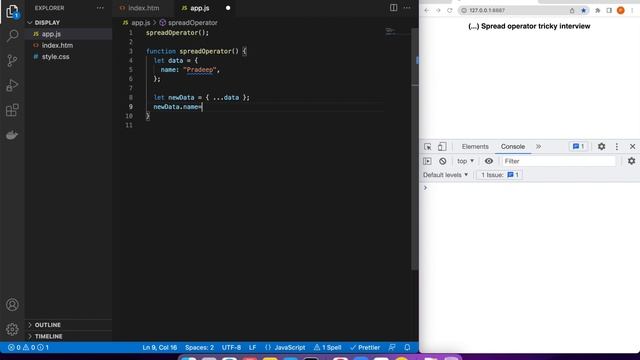640x360 pixels.
Task: Open browser extensions puzzle icon
Action: 598,10
